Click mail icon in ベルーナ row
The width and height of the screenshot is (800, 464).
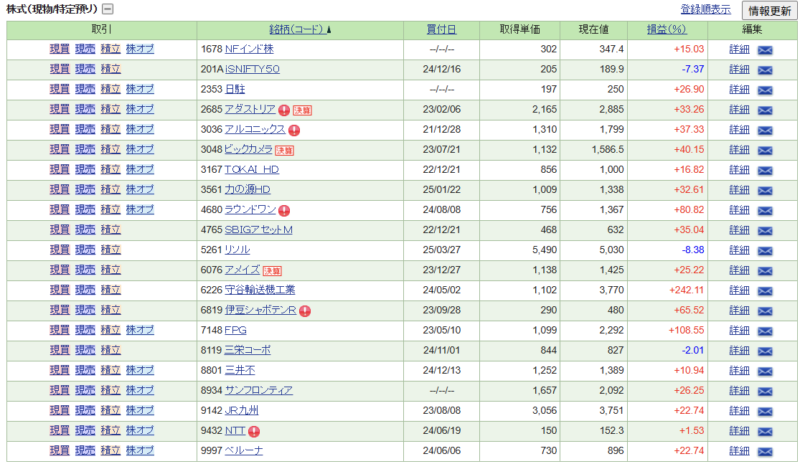pos(765,452)
